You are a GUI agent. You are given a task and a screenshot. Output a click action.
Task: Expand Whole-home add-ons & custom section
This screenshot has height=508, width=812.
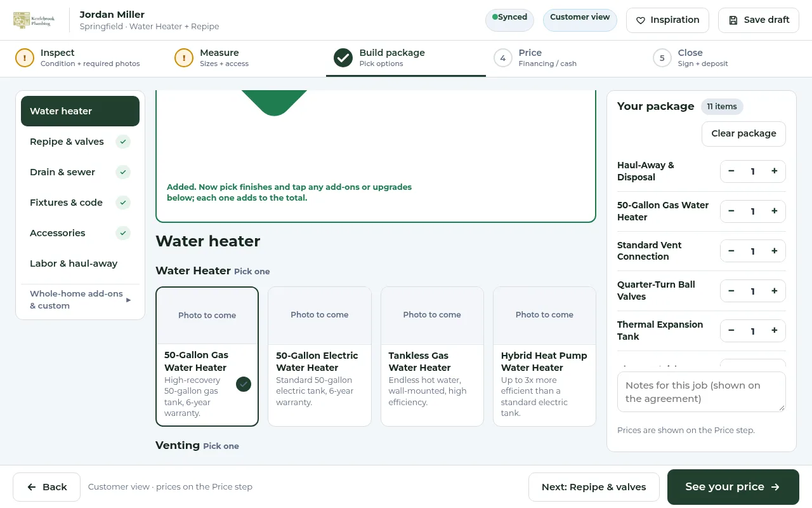coord(80,300)
